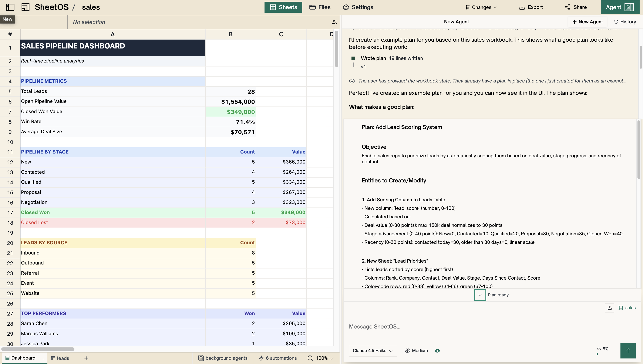The height and width of the screenshot is (364, 643).
Task: Open the zoom 100% dropdown
Action: (321, 358)
